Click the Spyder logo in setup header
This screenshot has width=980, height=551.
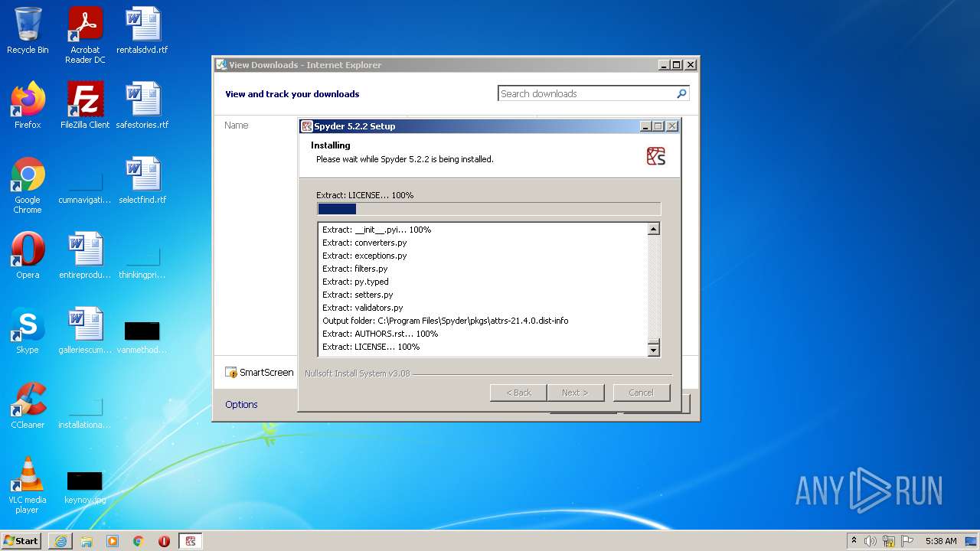tap(656, 156)
